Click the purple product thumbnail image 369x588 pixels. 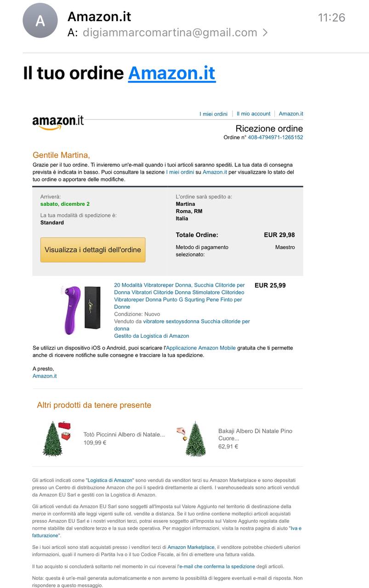click(80, 310)
